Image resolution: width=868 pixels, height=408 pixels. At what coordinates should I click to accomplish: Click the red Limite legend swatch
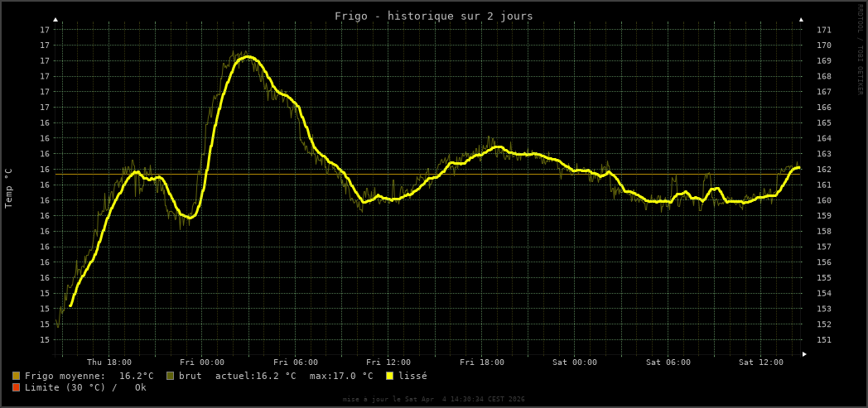click(16, 387)
